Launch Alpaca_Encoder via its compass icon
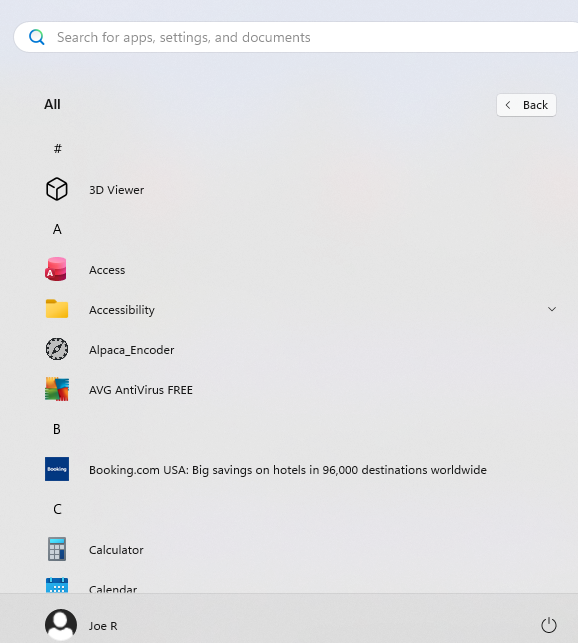Screen dimensions: 578x643 57,349
